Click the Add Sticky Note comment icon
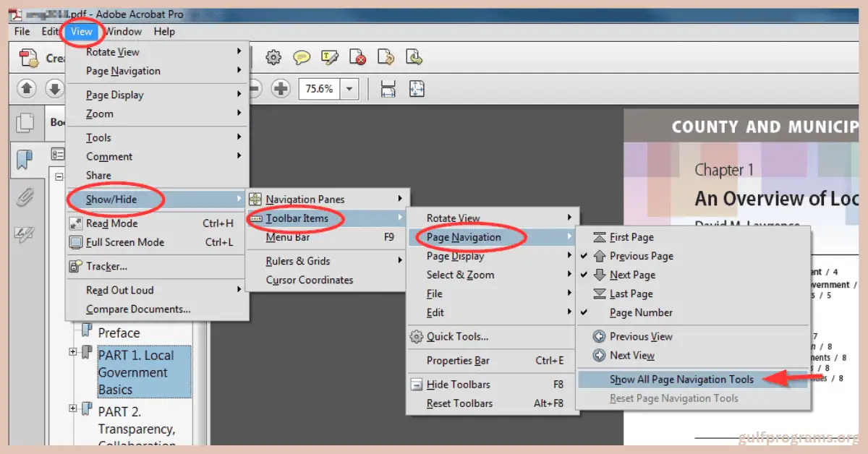 tap(302, 58)
